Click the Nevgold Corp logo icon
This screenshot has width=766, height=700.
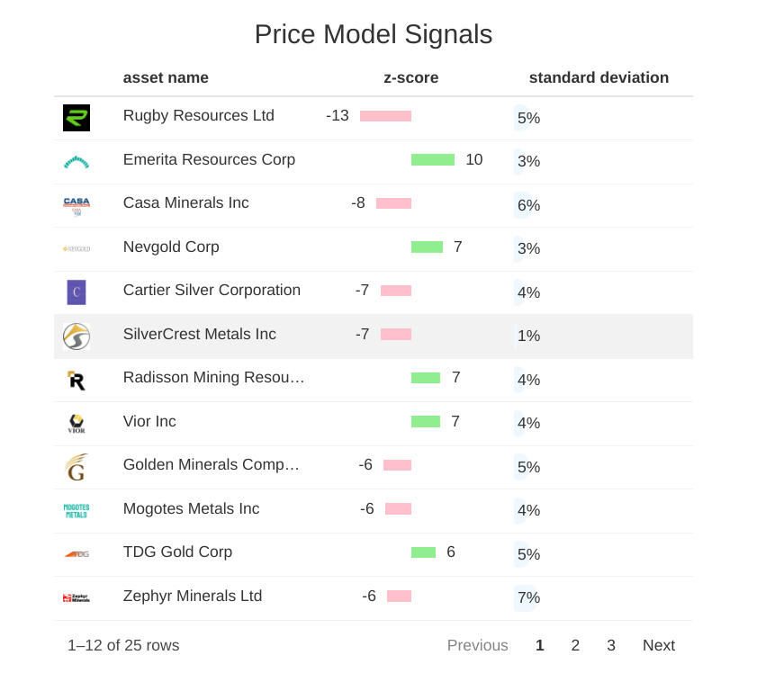point(77,248)
